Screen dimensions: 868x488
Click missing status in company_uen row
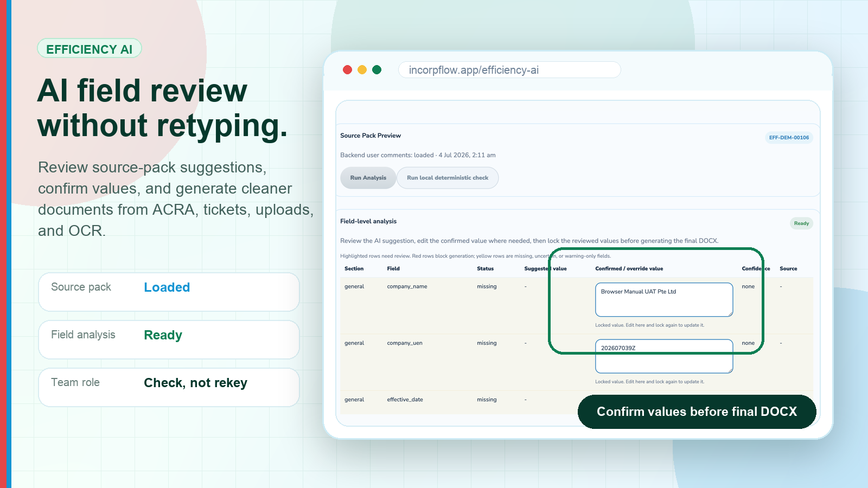tap(487, 343)
